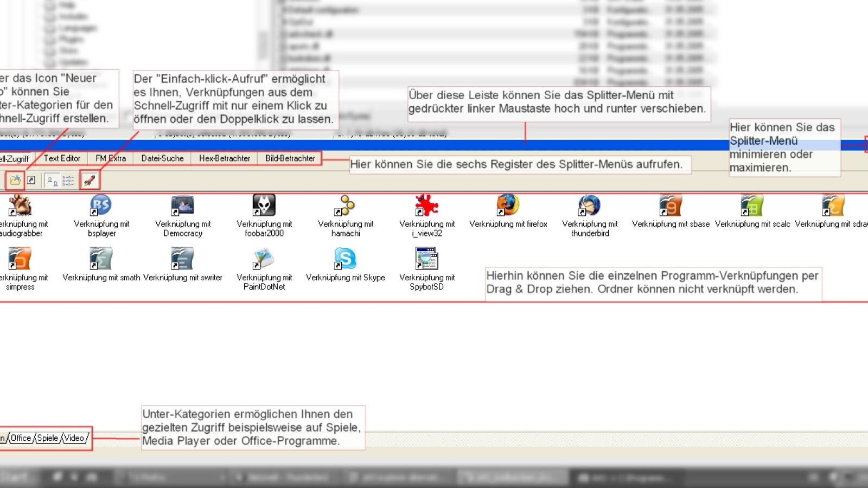Viewport: 868px width, 488px height.
Task: Open the i_view32 shortcut
Action: point(426,206)
